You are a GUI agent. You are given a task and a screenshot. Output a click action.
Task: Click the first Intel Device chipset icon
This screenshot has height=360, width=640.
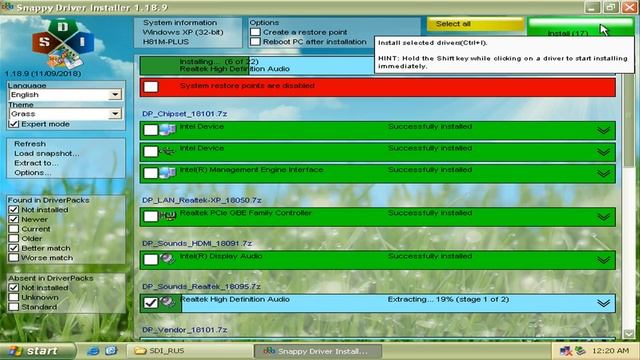pos(168,130)
